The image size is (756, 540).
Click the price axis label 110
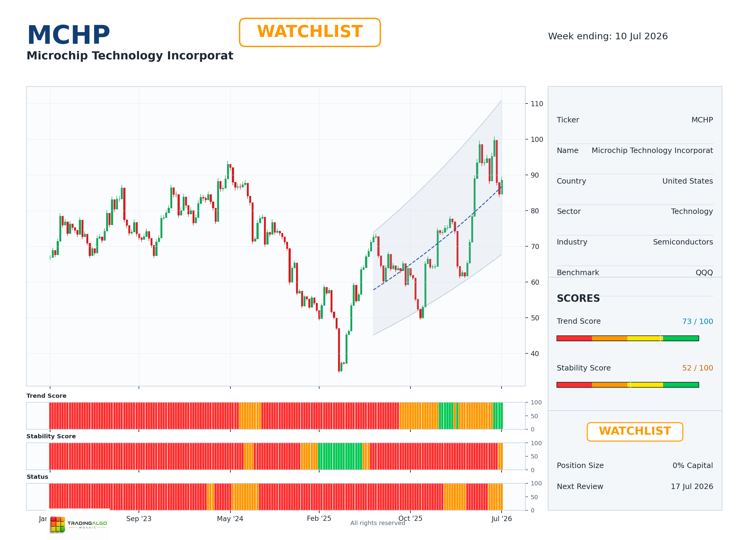click(537, 104)
